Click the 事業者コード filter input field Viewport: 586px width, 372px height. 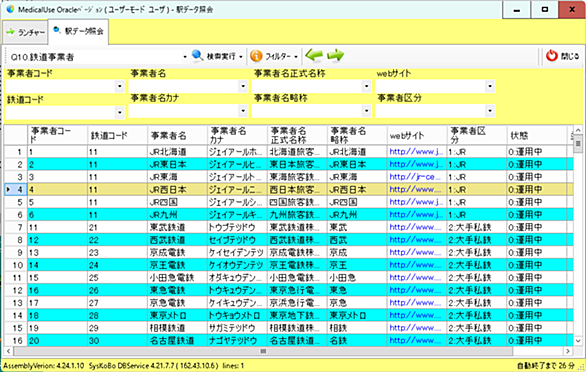61,86
